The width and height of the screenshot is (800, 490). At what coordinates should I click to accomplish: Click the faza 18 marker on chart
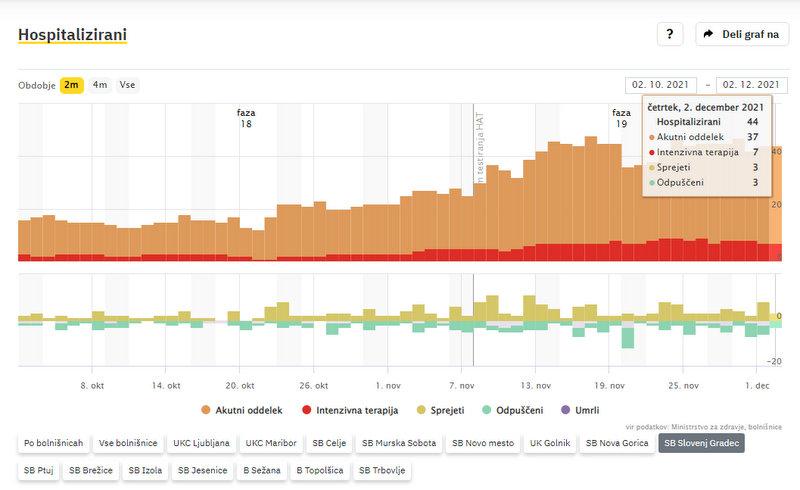pyautogui.click(x=245, y=118)
